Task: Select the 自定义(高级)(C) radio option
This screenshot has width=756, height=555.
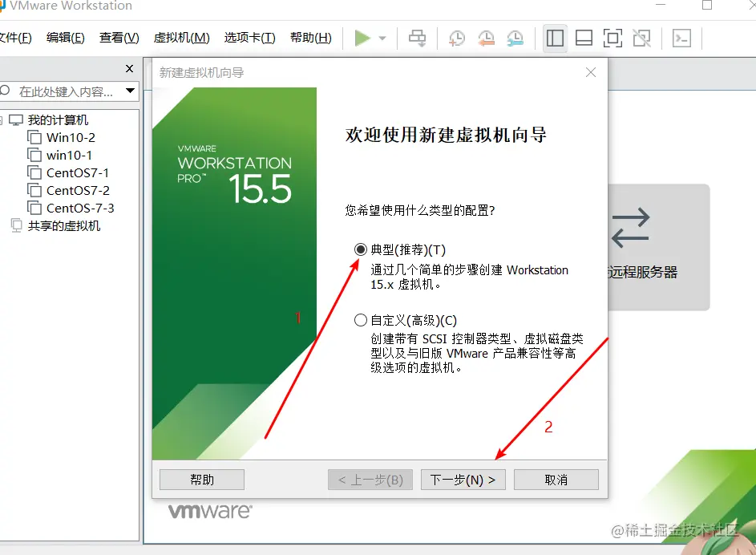Action: coord(361,320)
